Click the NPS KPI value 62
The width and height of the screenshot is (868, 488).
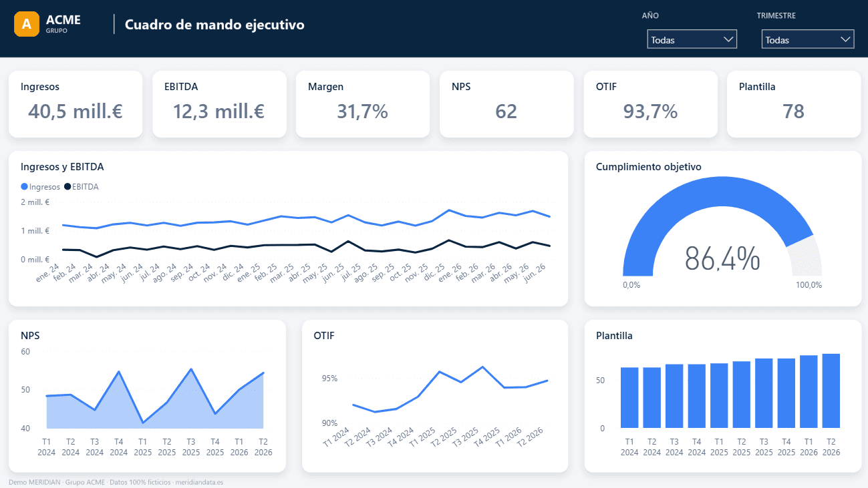tap(507, 111)
